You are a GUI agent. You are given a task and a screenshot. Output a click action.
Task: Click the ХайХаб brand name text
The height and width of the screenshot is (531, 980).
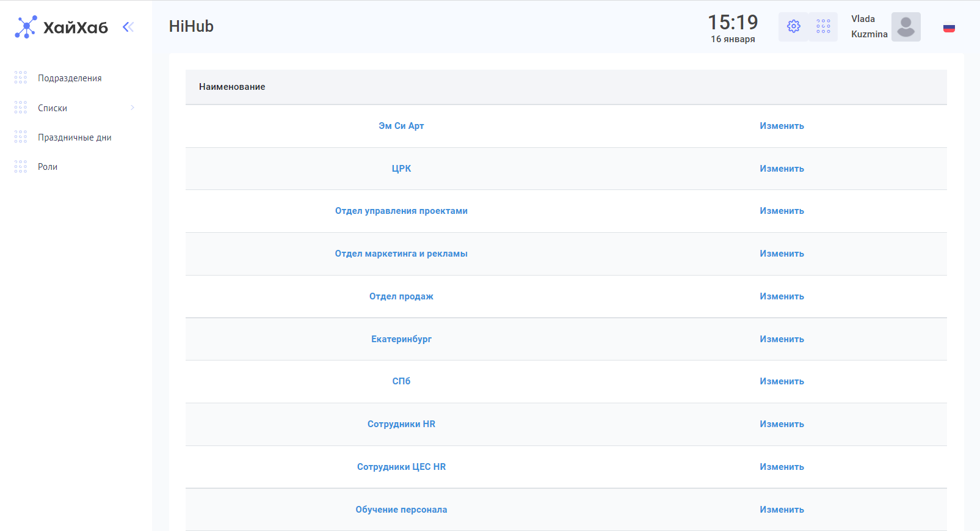(x=76, y=27)
